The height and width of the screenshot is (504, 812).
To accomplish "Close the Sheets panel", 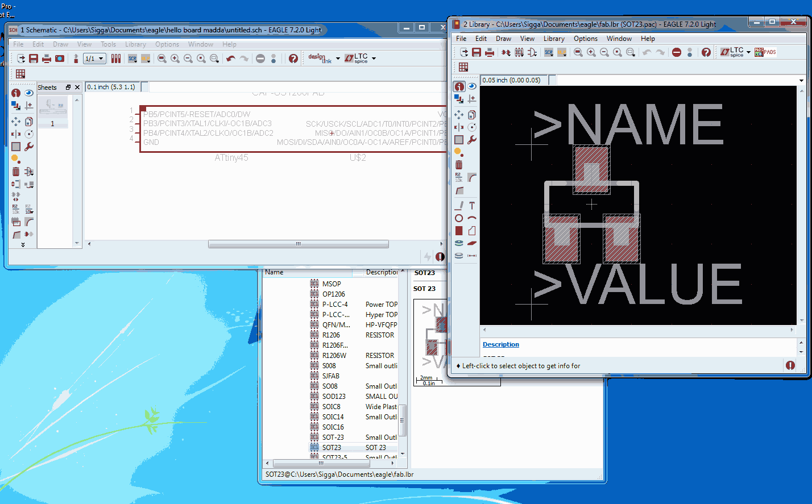I will coord(77,88).
